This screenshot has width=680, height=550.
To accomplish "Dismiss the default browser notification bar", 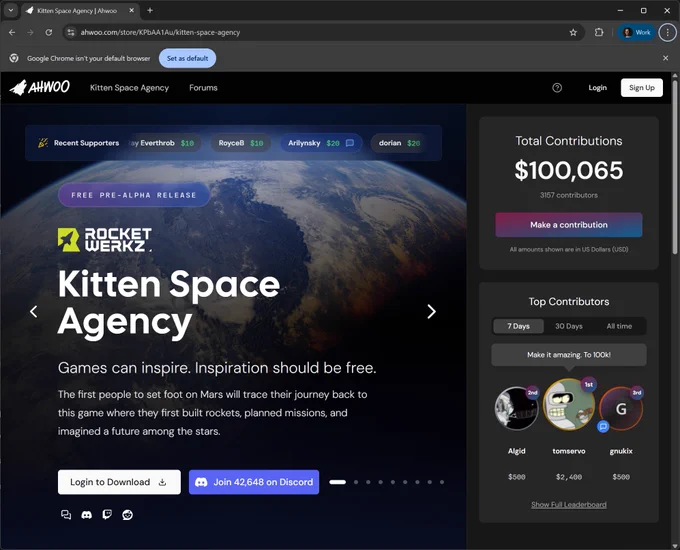I will [x=665, y=58].
